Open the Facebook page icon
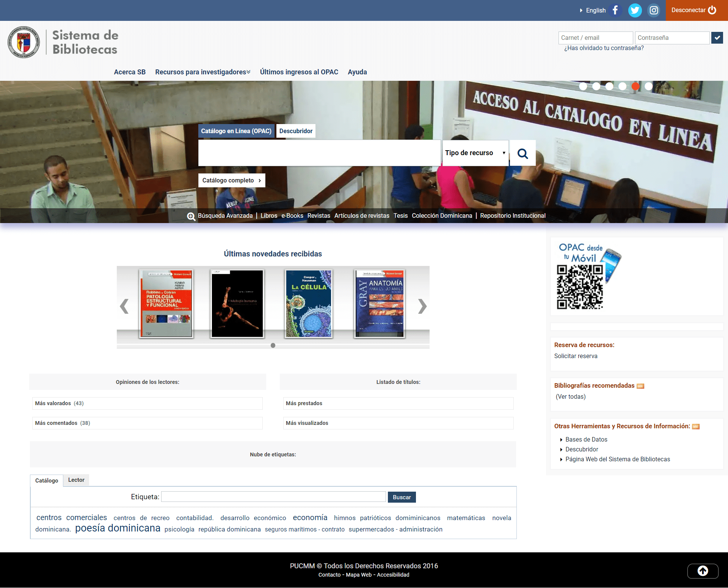The image size is (728, 588). [615, 10]
